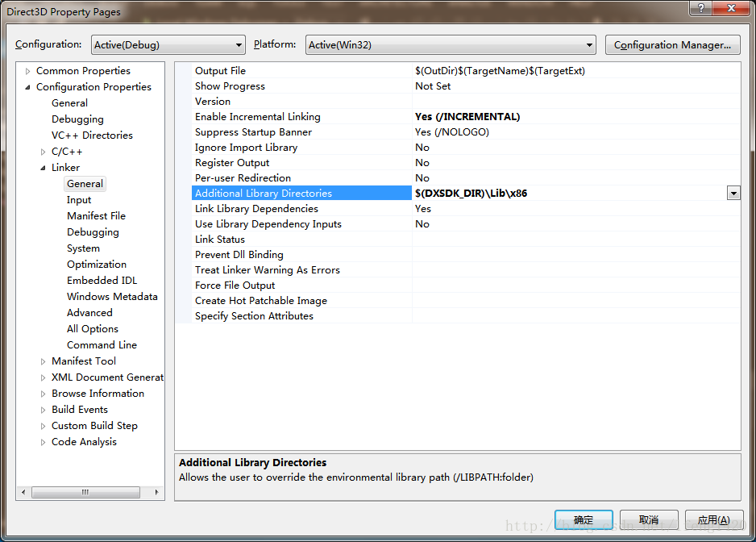
Task: Select Command Line under Linker
Action: (x=102, y=345)
